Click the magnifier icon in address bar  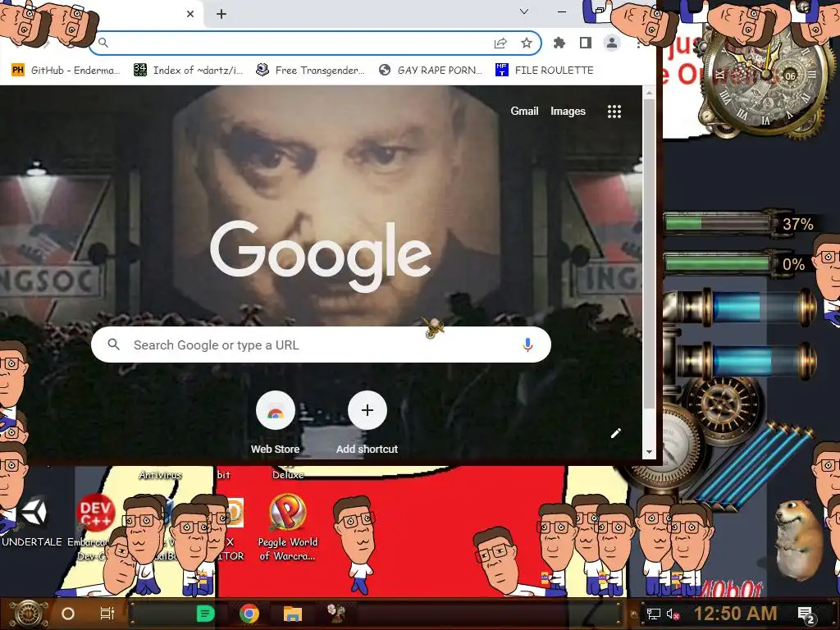coord(103,43)
